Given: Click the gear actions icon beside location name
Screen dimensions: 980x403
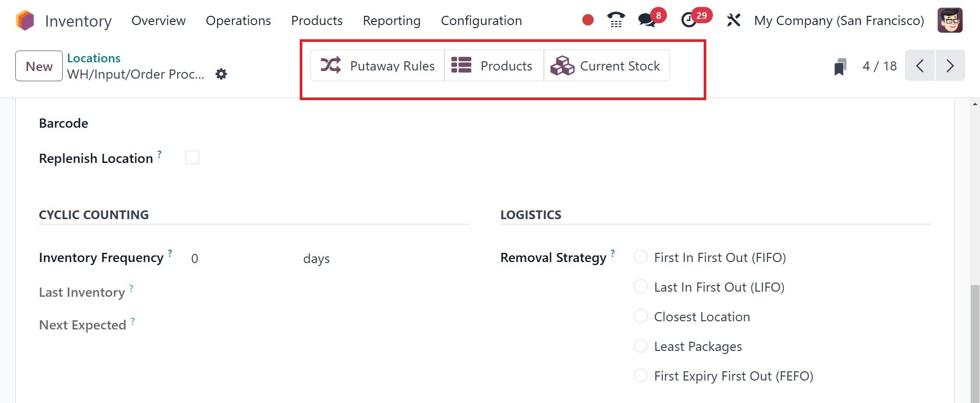Looking at the screenshot, I should point(221,74).
